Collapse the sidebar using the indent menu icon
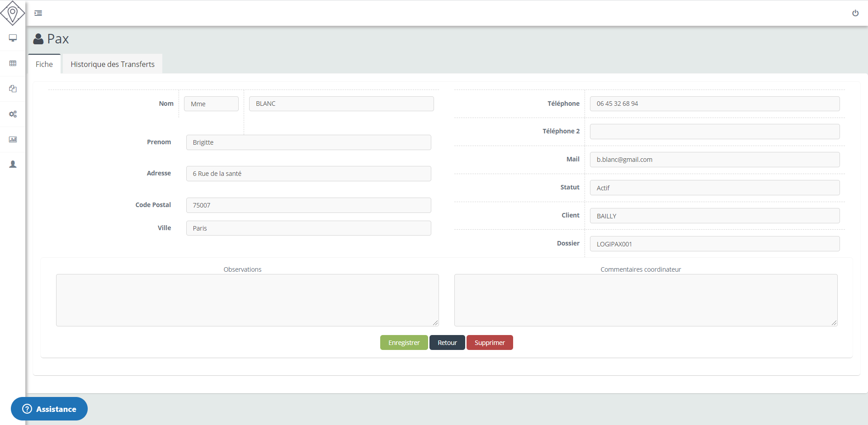The image size is (868, 425). pos(38,13)
